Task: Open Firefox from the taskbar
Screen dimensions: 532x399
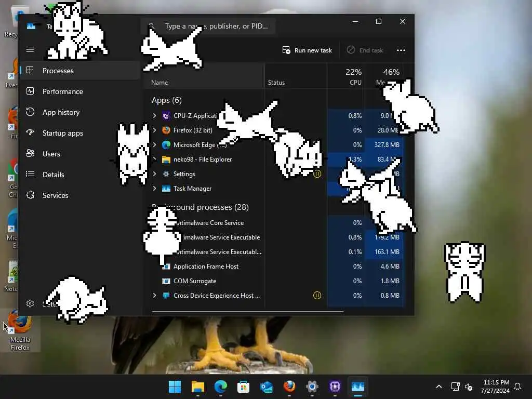Action: click(x=289, y=387)
